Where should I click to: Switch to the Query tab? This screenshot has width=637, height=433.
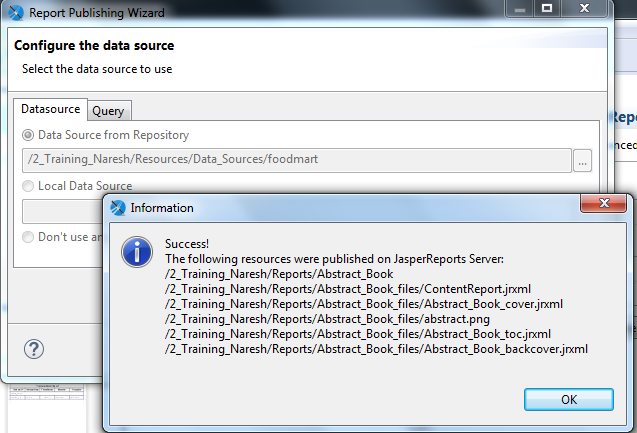coord(108,110)
